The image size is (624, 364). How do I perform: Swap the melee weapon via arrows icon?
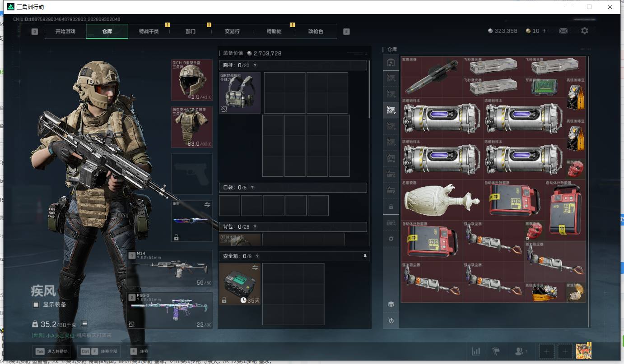pos(207,204)
